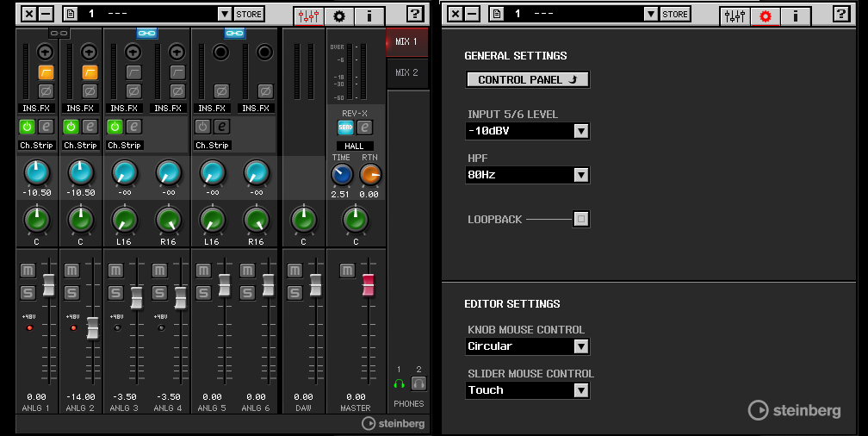The width and height of the screenshot is (868, 436).
Task: Enable Ch.Strip power on ANLG 5/6
Action: point(202,127)
